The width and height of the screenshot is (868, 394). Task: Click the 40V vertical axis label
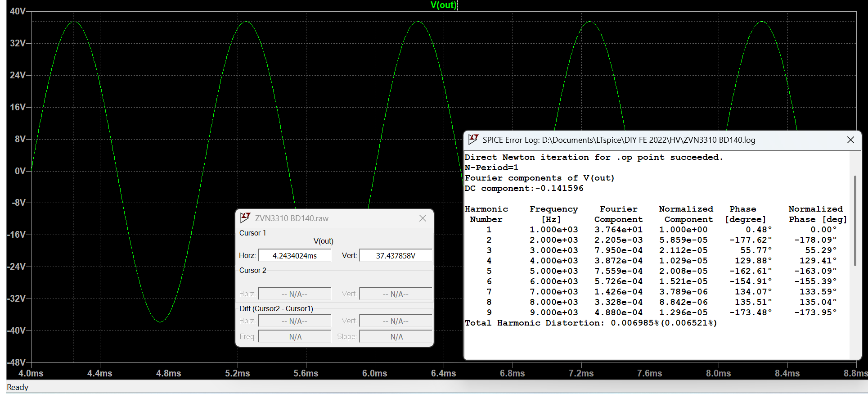(x=18, y=11)
